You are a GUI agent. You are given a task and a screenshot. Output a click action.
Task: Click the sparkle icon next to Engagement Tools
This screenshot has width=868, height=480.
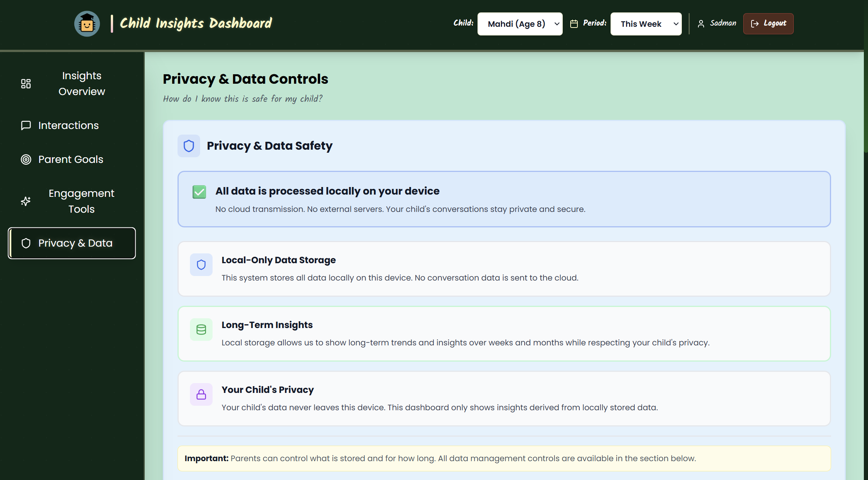tap(26, 201)
